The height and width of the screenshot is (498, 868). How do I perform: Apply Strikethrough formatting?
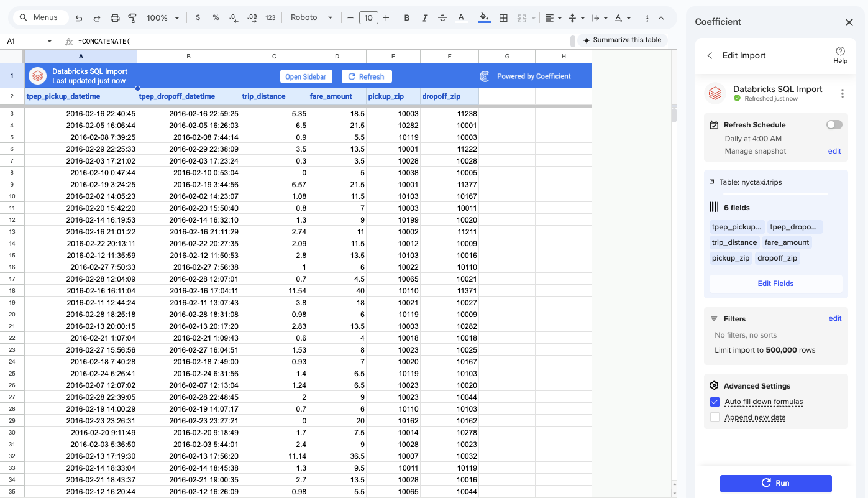tap(442, 18)
